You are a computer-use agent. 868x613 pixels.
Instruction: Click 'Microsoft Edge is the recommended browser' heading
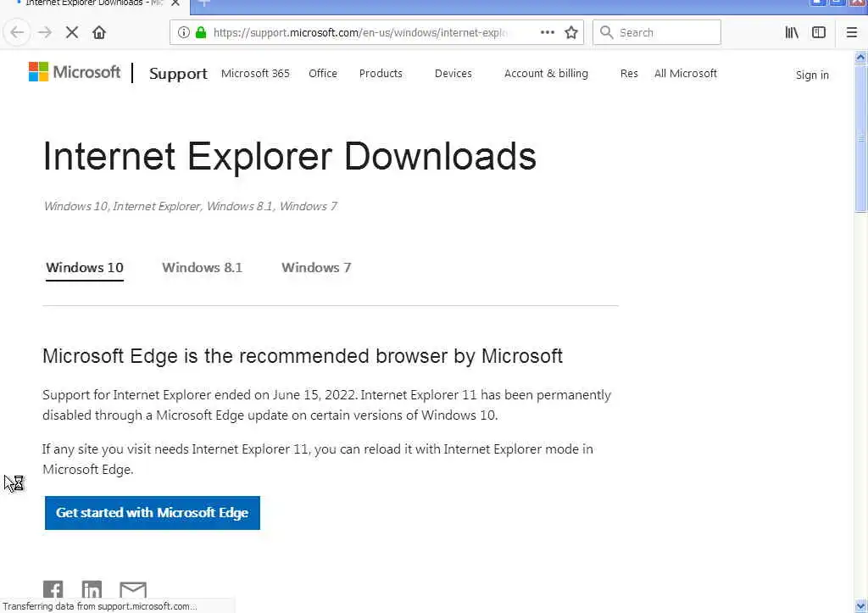click(303, 356)
